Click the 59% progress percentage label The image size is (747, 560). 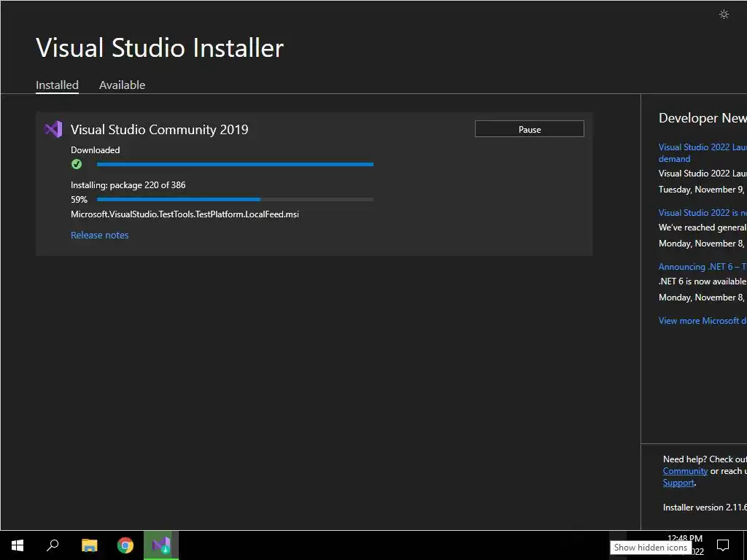point(79,200)
